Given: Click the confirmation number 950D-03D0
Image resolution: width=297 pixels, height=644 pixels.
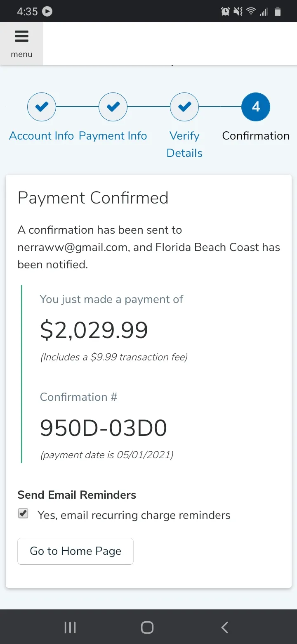Looking at the screenshot, I should (x=104, y=428).
